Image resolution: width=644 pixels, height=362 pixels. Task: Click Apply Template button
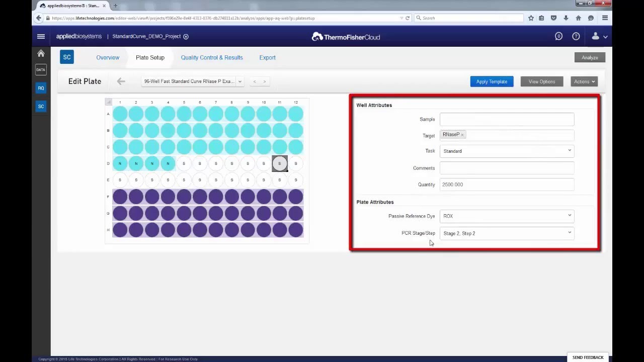click(492, 81)
